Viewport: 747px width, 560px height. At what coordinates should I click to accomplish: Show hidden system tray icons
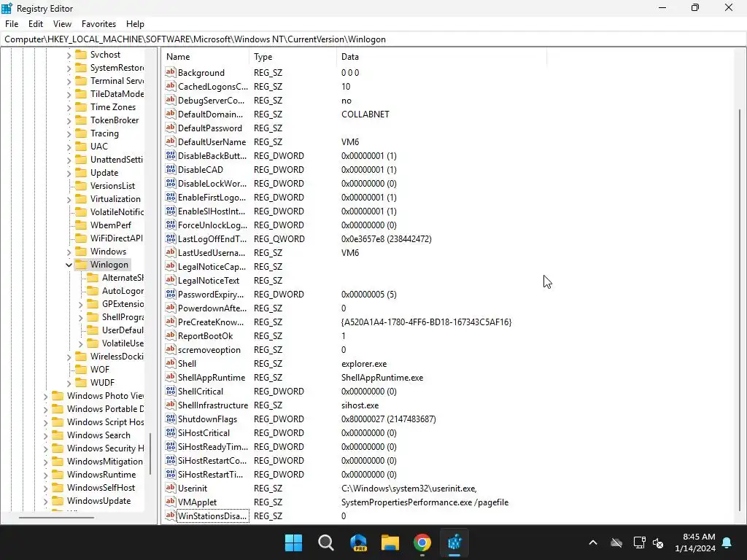pos(593,542)
